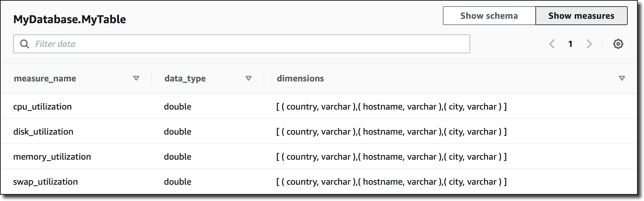Click the search magnifier icon
This screenshot has width=644, height=201.
[x=24, y=44]
